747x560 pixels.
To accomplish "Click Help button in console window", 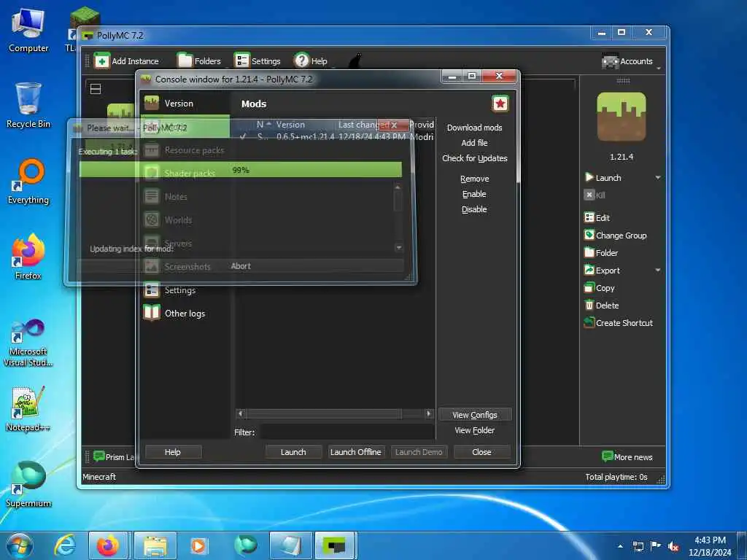I will pos(173,452).
